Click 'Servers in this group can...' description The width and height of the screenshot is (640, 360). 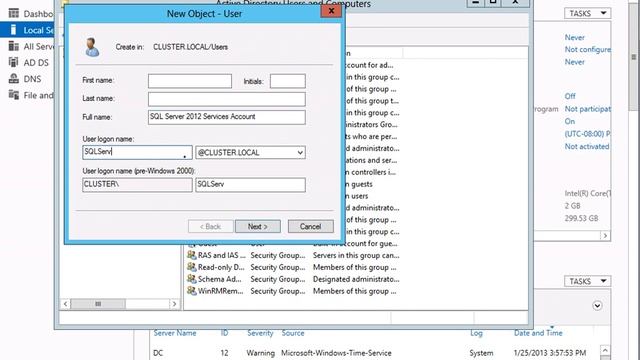click(x=356, y=255)
